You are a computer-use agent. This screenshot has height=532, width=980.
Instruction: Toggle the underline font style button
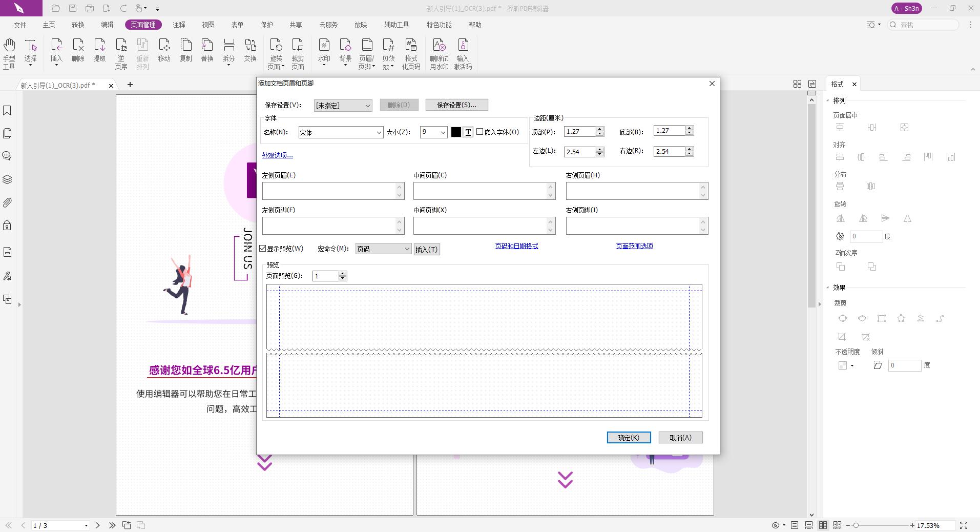[x=468, y=132]
